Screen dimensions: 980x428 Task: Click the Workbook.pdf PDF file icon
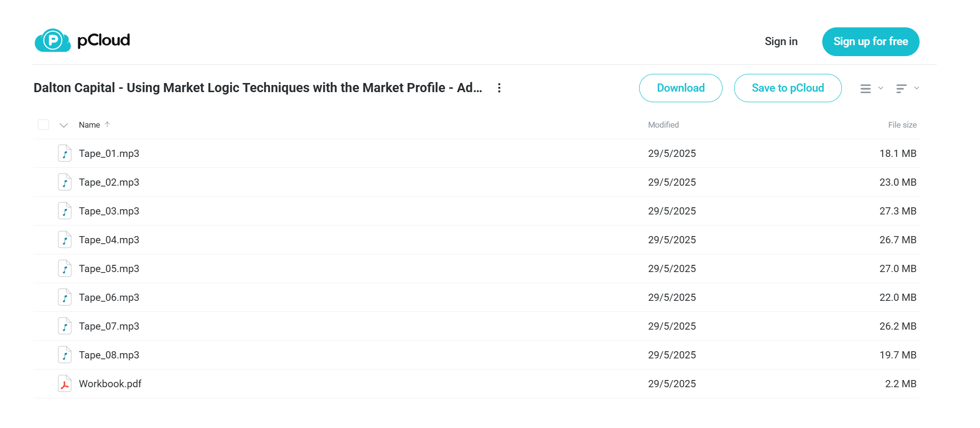pyautogui.click(x=65, y=384)
